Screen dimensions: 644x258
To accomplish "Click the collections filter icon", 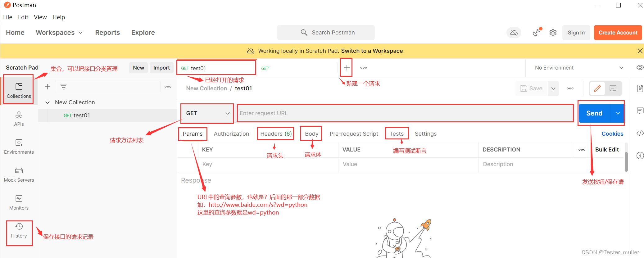I will [64, 87].
